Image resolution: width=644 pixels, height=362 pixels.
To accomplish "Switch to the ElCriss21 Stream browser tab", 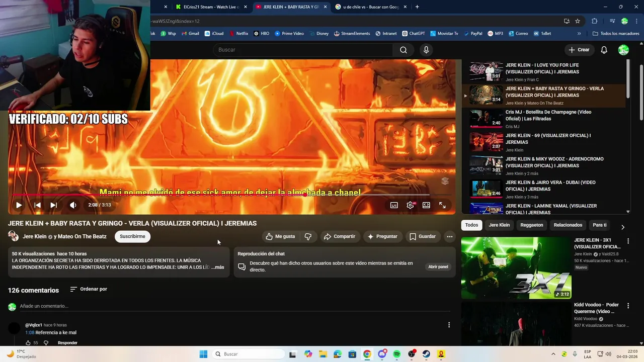I will coord(211,7).
